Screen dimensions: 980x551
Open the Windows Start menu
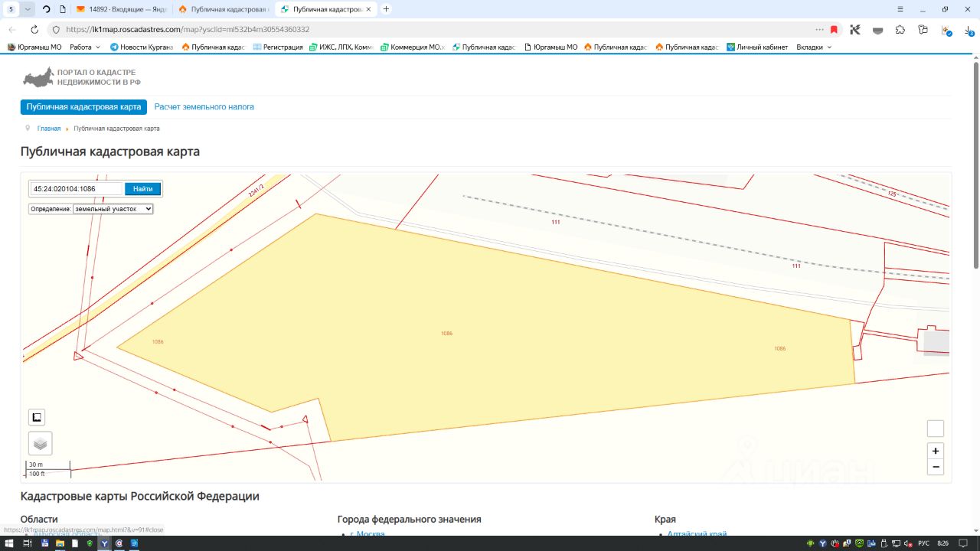pos(9,543)
